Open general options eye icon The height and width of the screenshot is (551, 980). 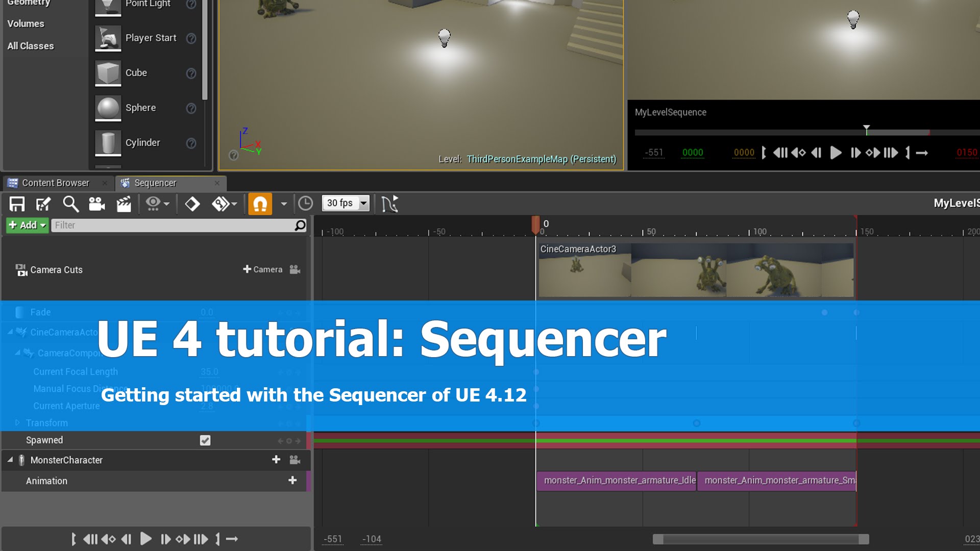153,204
